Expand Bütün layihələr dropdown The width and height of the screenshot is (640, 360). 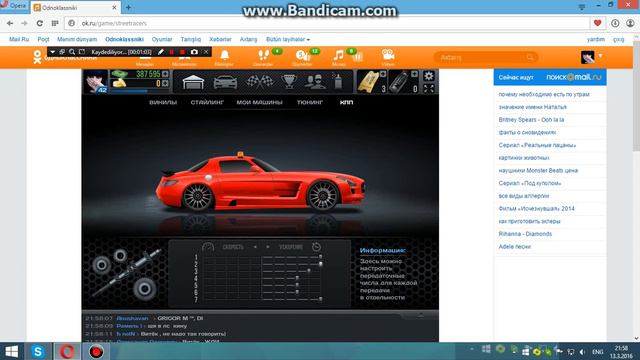288,39
